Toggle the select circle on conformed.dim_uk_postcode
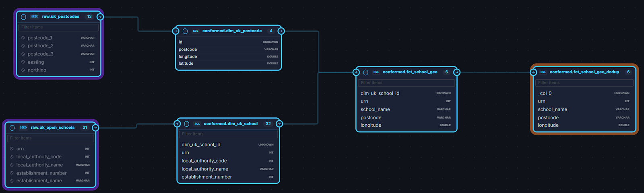The image size is (644, 193). (x=185, y=31)
